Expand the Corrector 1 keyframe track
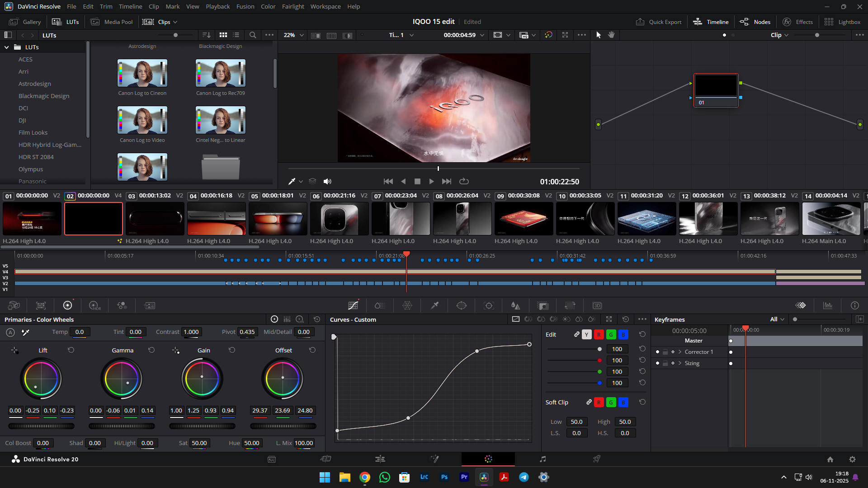 click(x=680, y=352)
